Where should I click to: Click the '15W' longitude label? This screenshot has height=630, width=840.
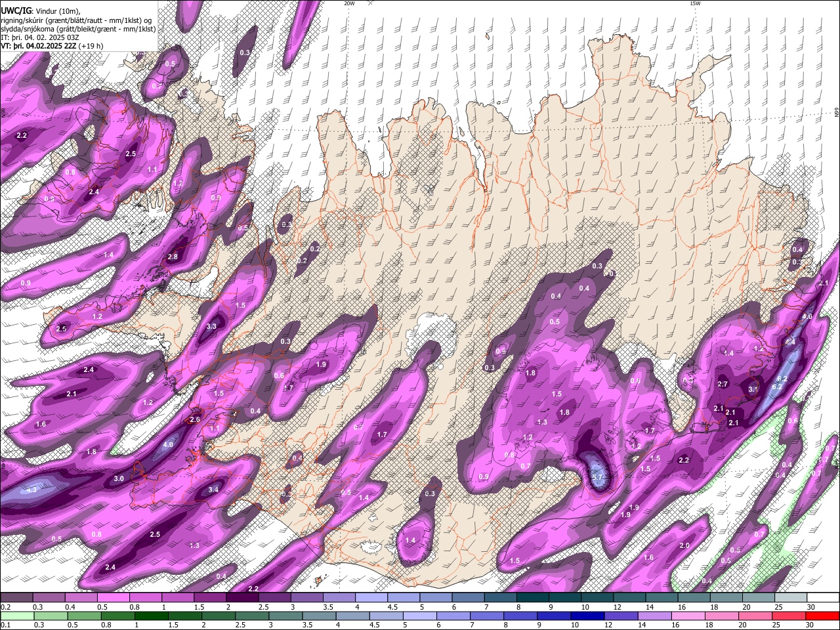[x=695, y=3]
